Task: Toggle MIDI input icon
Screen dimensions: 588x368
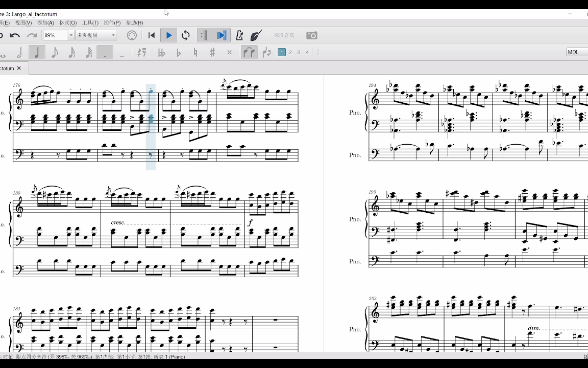Action: tap(132, 35)
